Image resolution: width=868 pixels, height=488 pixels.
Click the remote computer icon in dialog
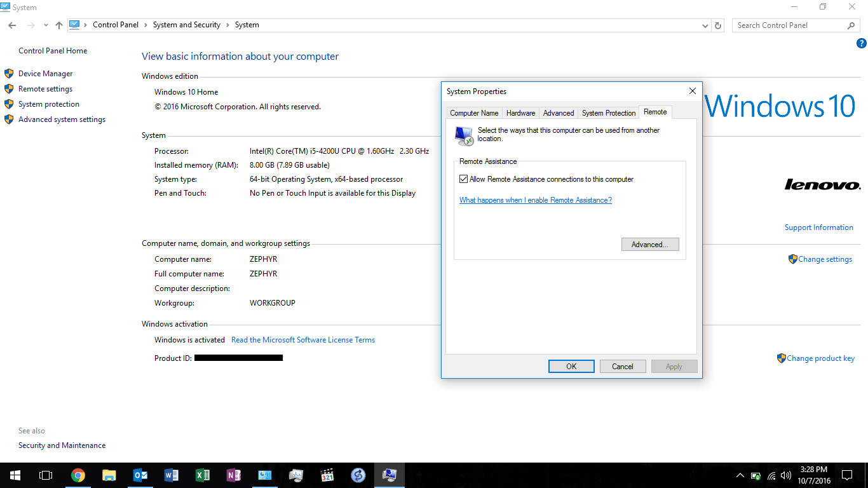[x=464, y=135]
